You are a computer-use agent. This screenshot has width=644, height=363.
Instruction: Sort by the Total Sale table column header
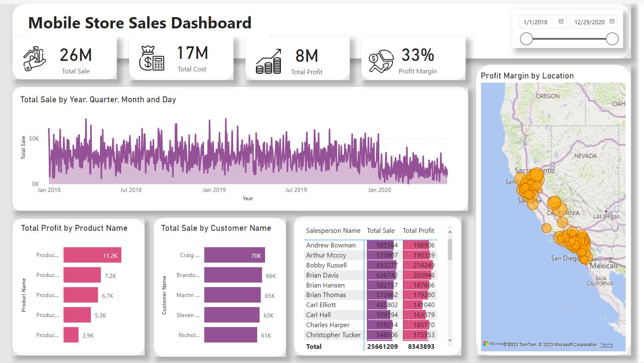(381, 230)
